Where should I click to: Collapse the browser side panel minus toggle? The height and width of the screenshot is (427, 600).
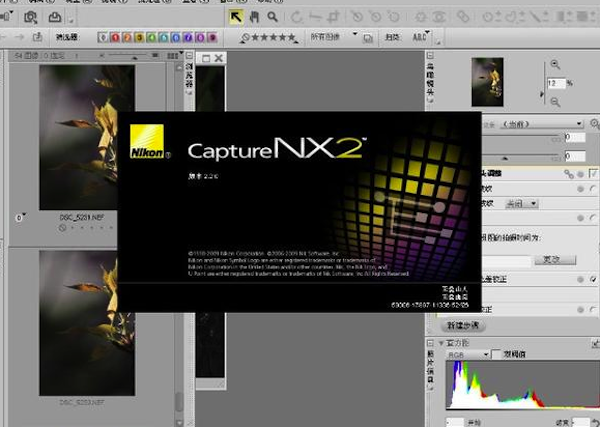(x=189, y=56)
